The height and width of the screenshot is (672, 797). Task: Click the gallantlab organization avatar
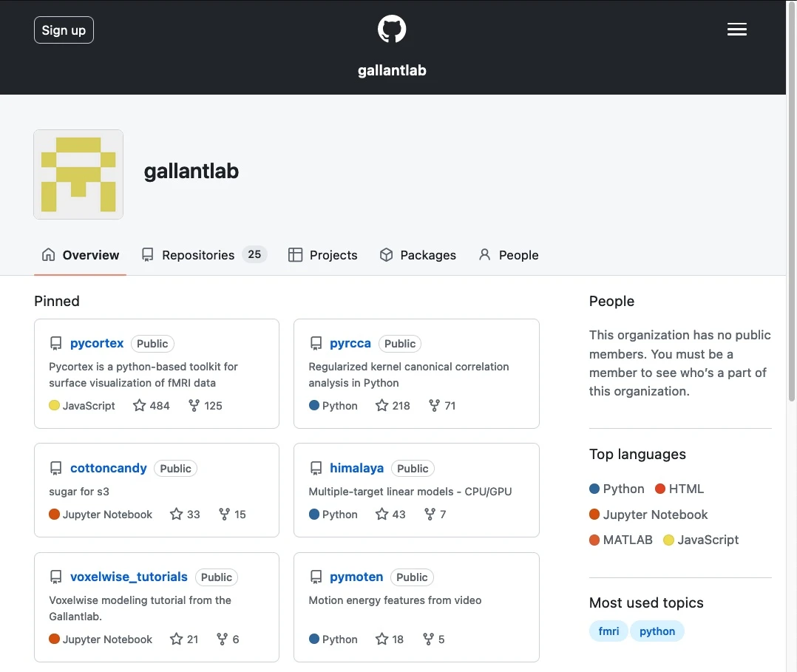pyautogui.click(x=78, y=174)
